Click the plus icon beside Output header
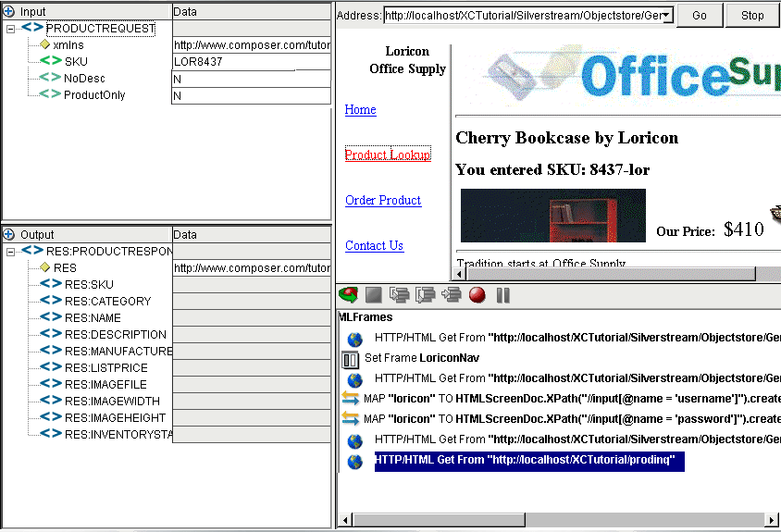The image size is (781, 532). (x=9, y=234)
